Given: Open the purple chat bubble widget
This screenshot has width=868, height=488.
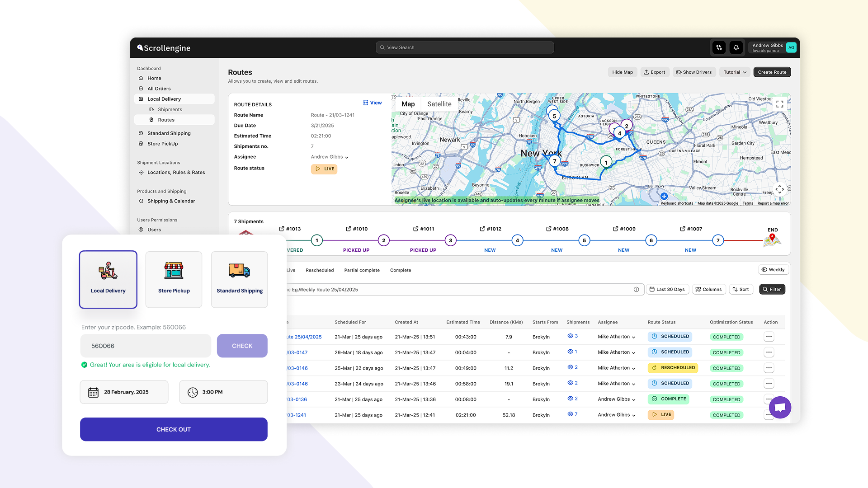Looking at the screenshot, I should point(780,408).
